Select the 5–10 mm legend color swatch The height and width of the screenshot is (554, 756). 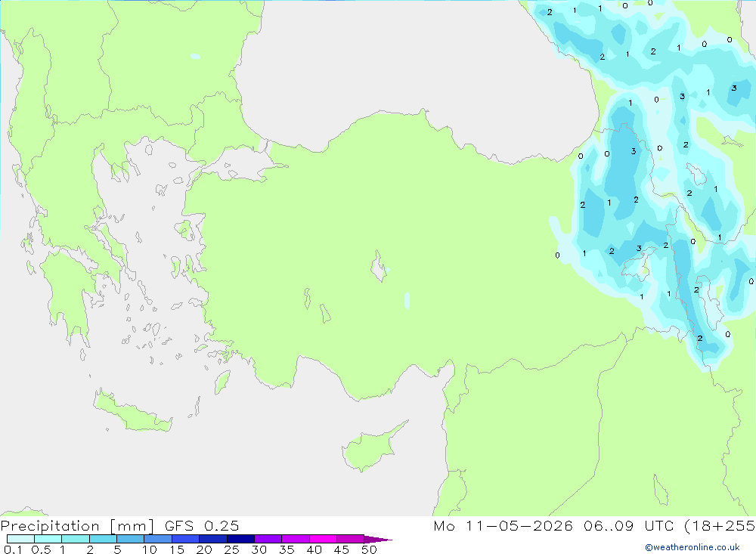click(130, 539)
